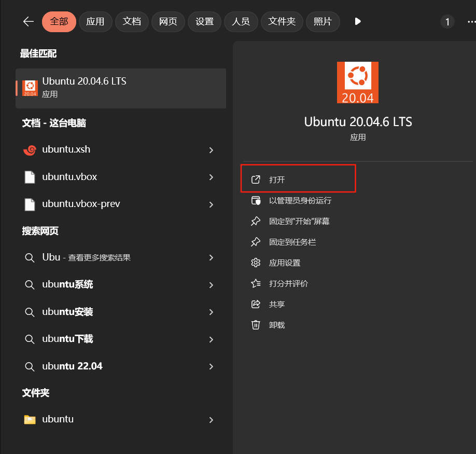Expand details for ubuntu.xsh

[211, 150]
